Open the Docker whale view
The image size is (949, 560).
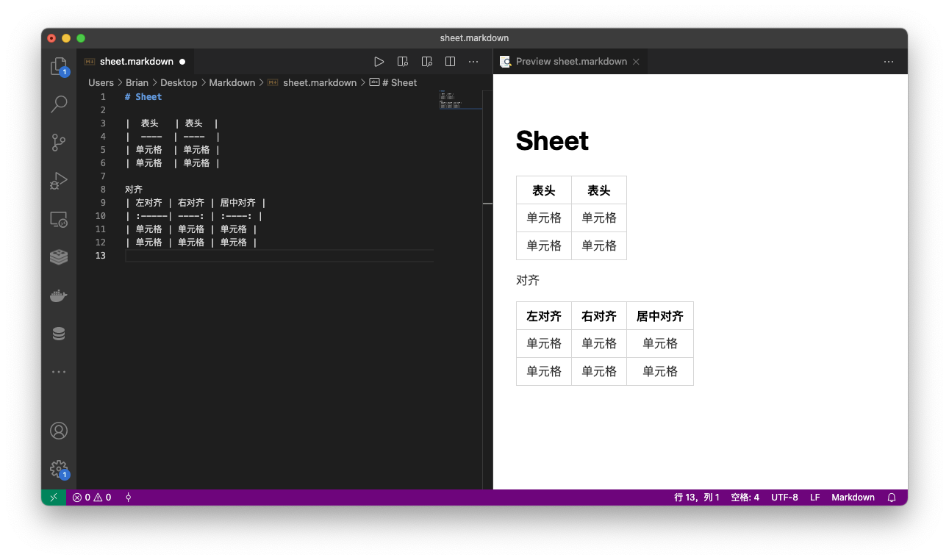pos(59,295)
